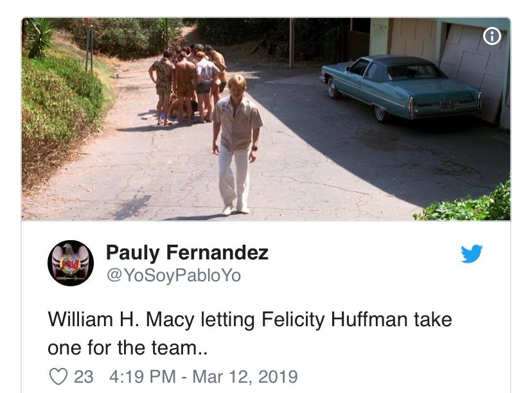Click the info icon on the image

click(x=492, y=36)
